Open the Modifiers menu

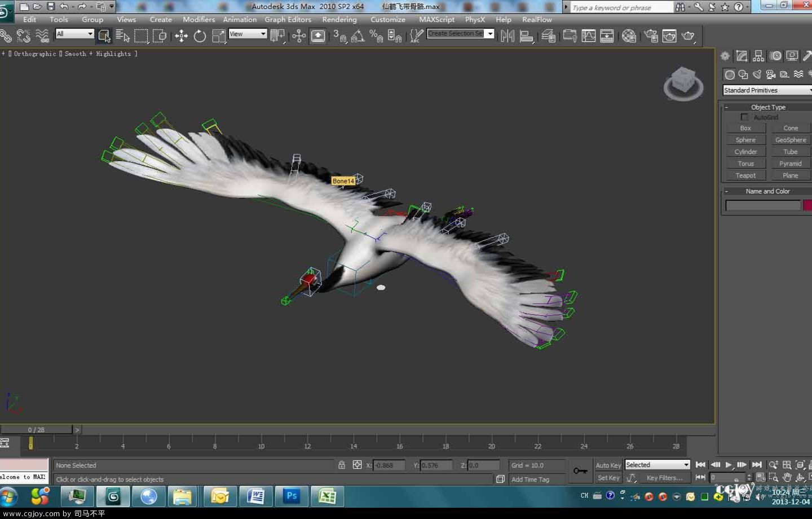coord(198,19)
